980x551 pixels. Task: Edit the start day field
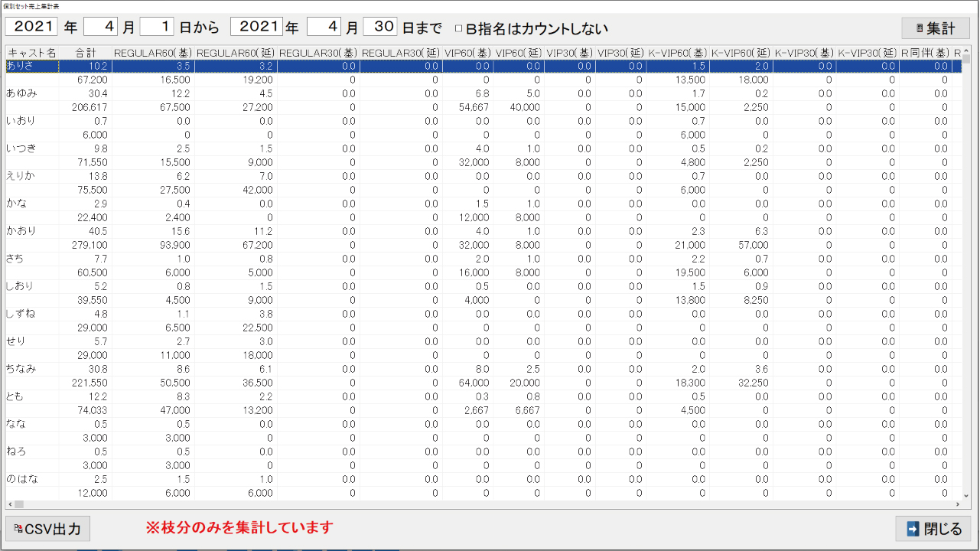click(x=157, y=27)
